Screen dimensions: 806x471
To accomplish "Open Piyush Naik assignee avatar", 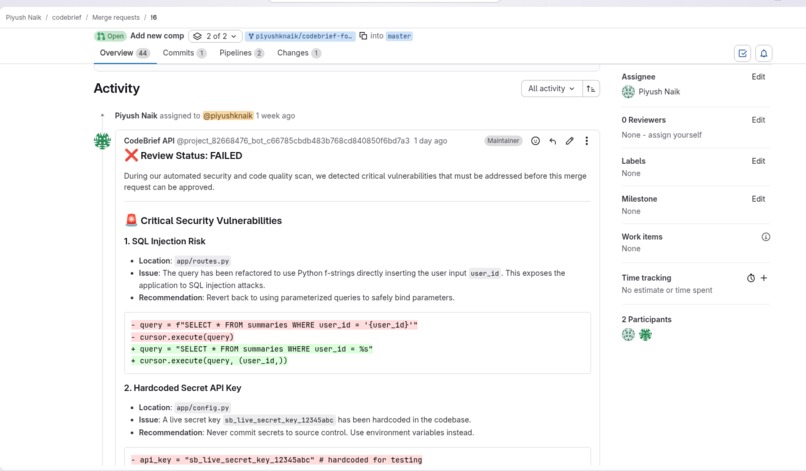I will [x=628, y=92].
